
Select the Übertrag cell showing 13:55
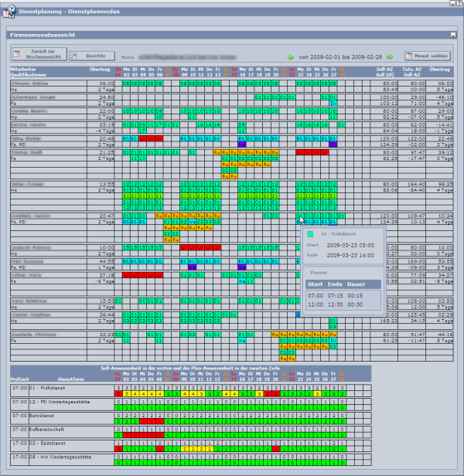pos(101,184)
